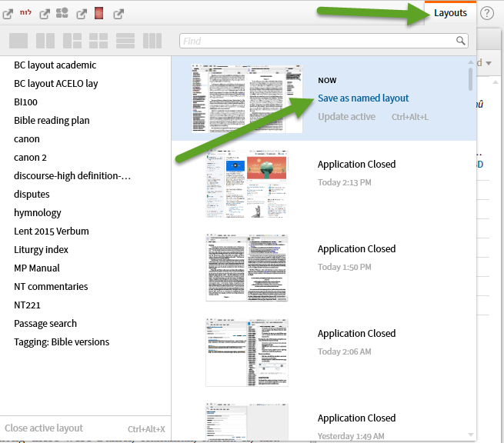Load Tagging: Bible versions layout
This screenshot has width=504, height=443.
62,342
